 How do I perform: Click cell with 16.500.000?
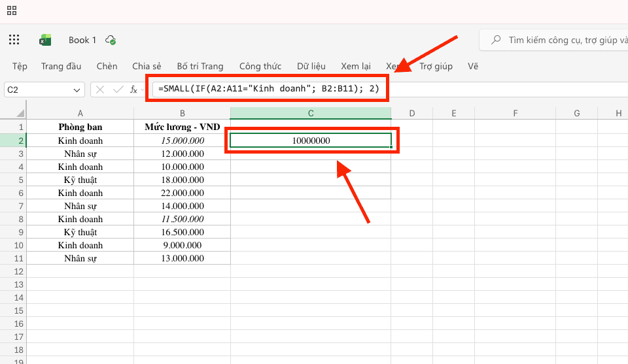click(183, 232)
